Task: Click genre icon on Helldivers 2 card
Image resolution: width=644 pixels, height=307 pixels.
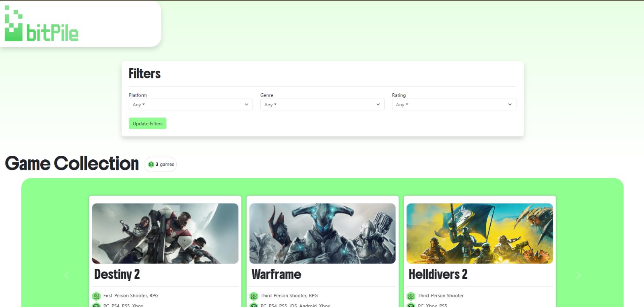Action: click(x=411, y=296)
